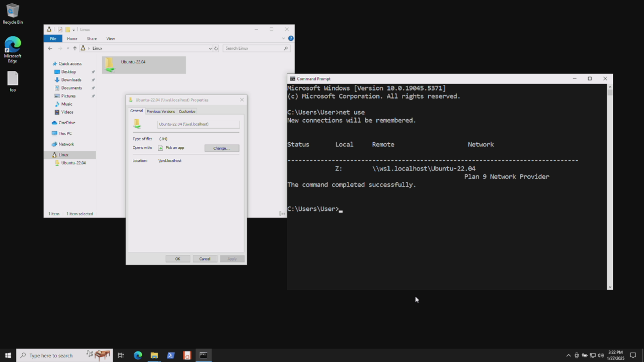Open PowerShell from the taskbar
Viewport: 644px width, 362px height.
pos(170,355)
